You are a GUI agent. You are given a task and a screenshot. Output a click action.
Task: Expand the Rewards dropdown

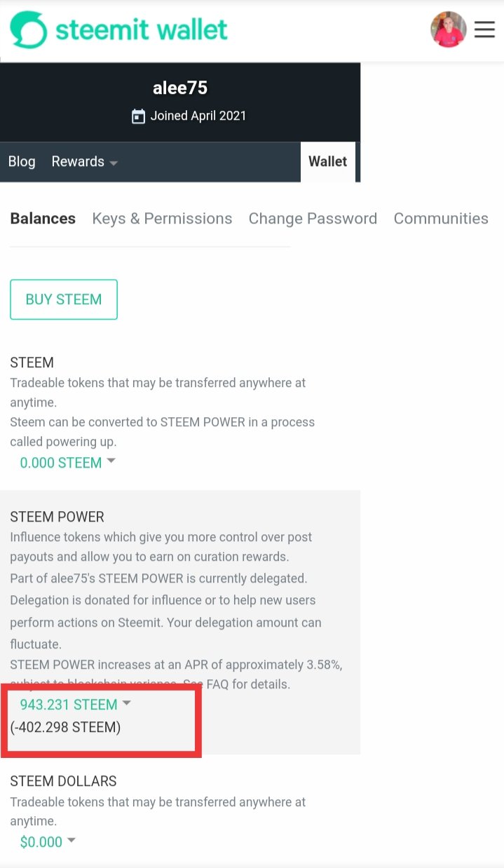tap(85, 162)
